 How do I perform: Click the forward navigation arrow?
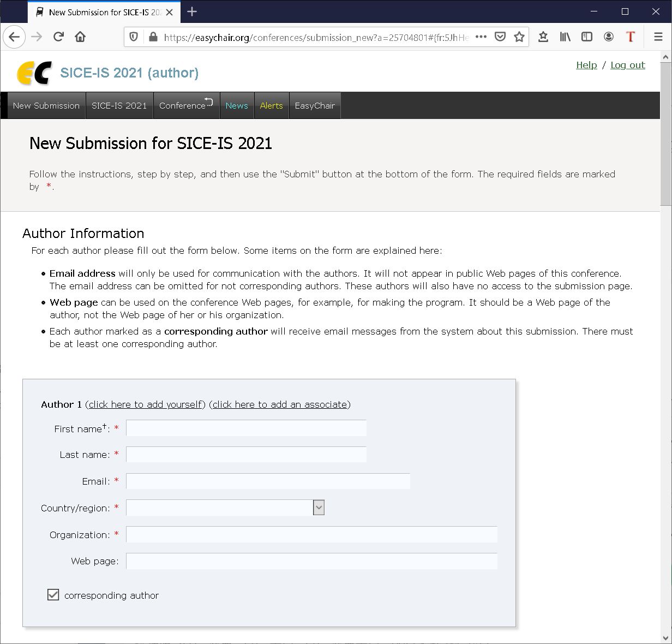pos(37,37)
